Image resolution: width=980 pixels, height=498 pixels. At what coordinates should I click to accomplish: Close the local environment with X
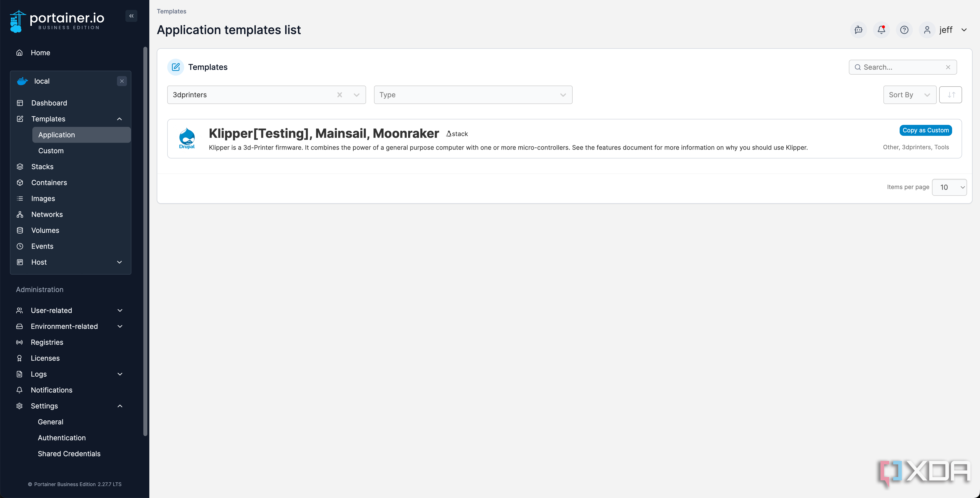click(122, 81)
